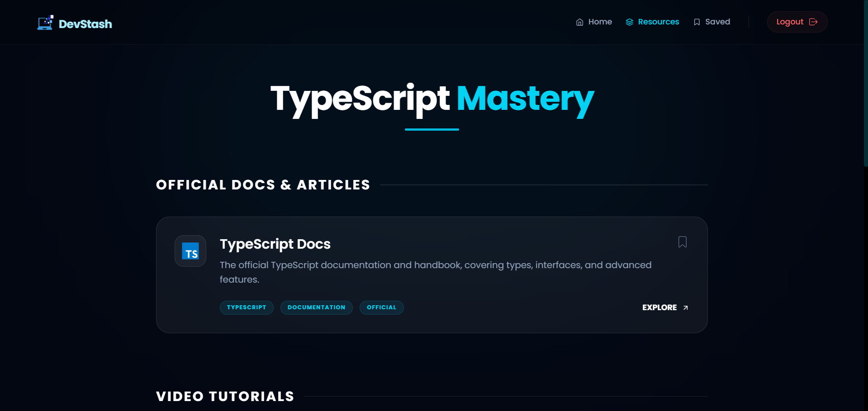Click the Logout button
Screen dimensions: 868x411
[x=797, y=22]
